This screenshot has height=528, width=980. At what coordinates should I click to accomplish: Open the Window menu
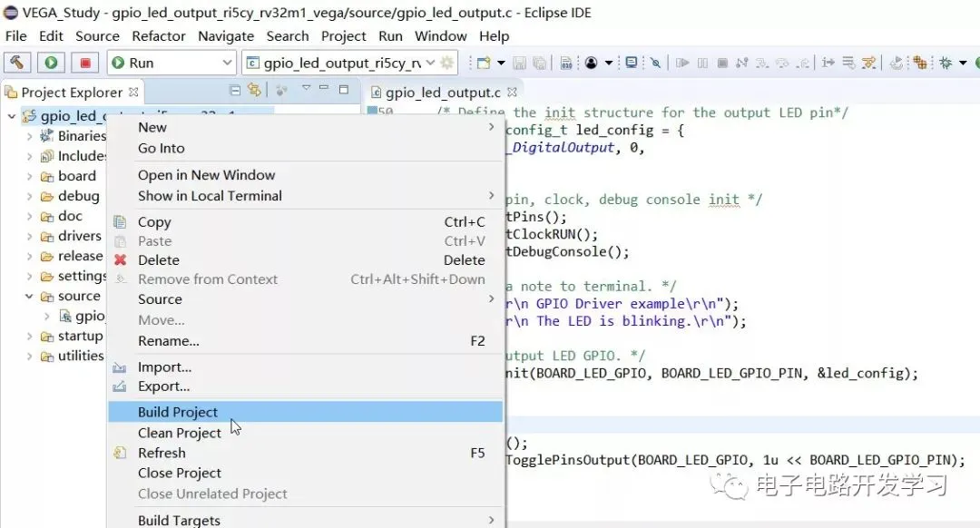point(441,36)
